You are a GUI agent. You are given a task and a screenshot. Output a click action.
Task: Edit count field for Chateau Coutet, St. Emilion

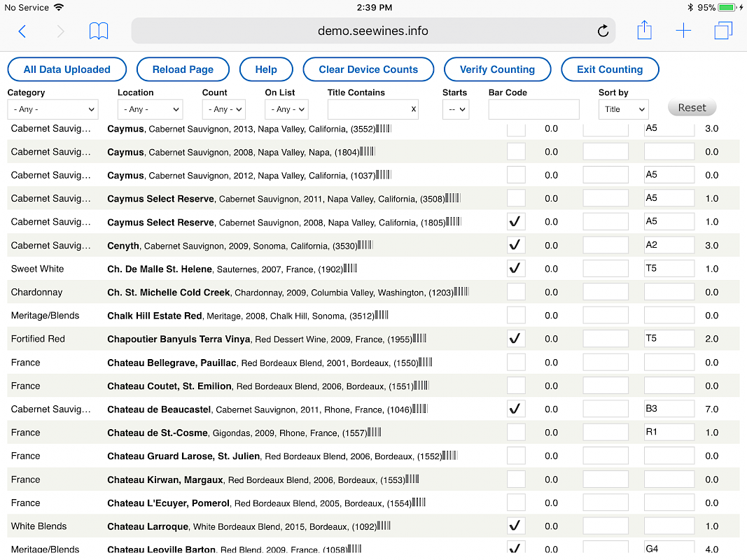coord(606,385)
